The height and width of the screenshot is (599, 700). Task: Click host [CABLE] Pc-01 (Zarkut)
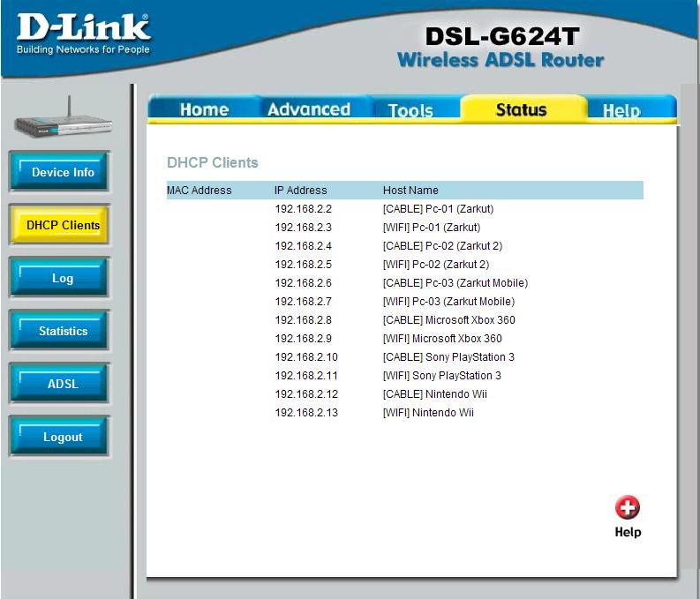pos(438,209)
